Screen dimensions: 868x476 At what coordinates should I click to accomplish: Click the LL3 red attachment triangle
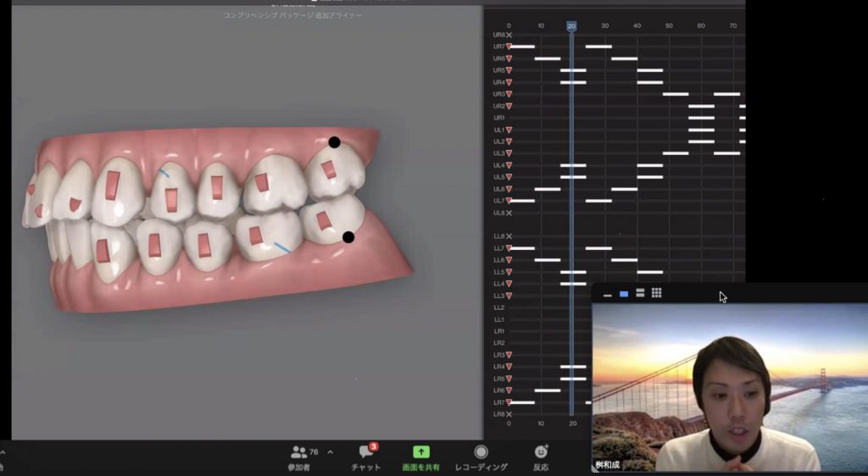509,296
